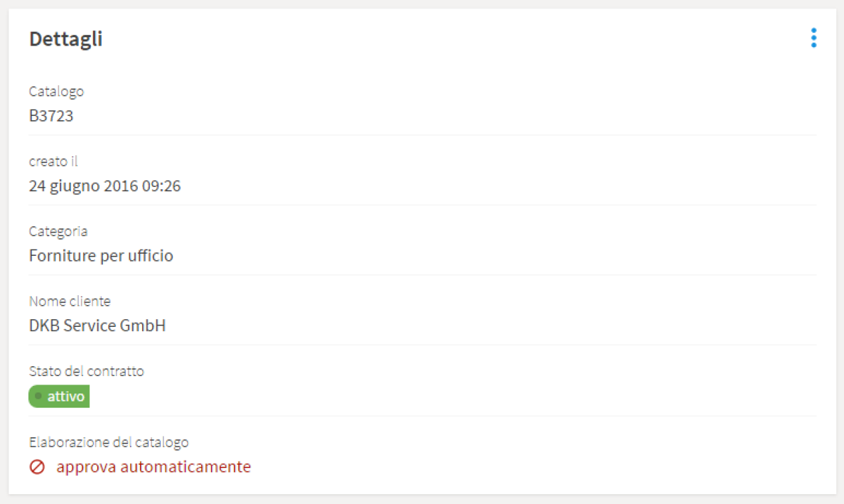Click approva automaticamente text
844x504 pixels.
click(153, 467)
